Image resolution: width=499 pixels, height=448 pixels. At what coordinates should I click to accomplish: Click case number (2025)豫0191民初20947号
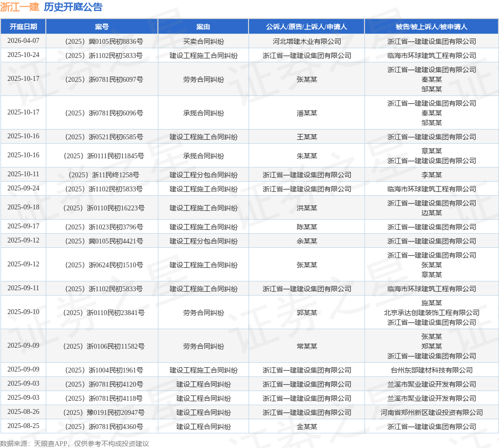pyautogui.click(x=104, y=412)
